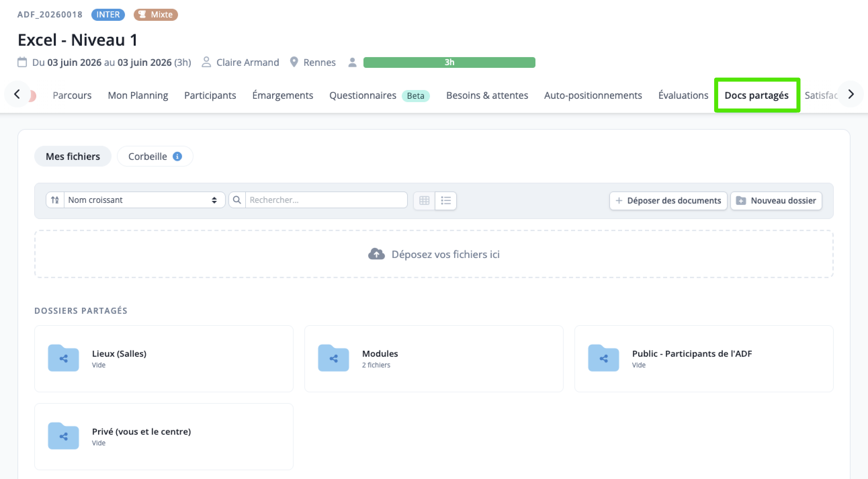Open the Privé folder icon
868x479 pixels.
point(63,436)
